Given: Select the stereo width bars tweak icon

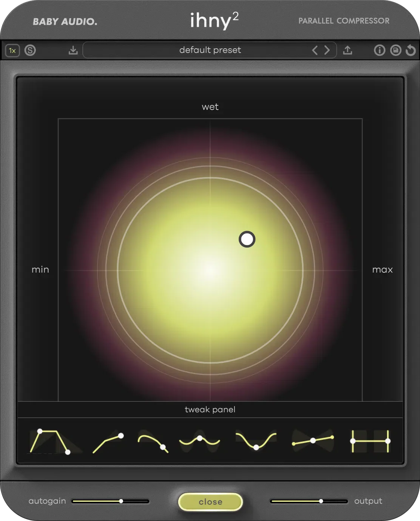Looking at the screenshot, I should coord(370,441).
